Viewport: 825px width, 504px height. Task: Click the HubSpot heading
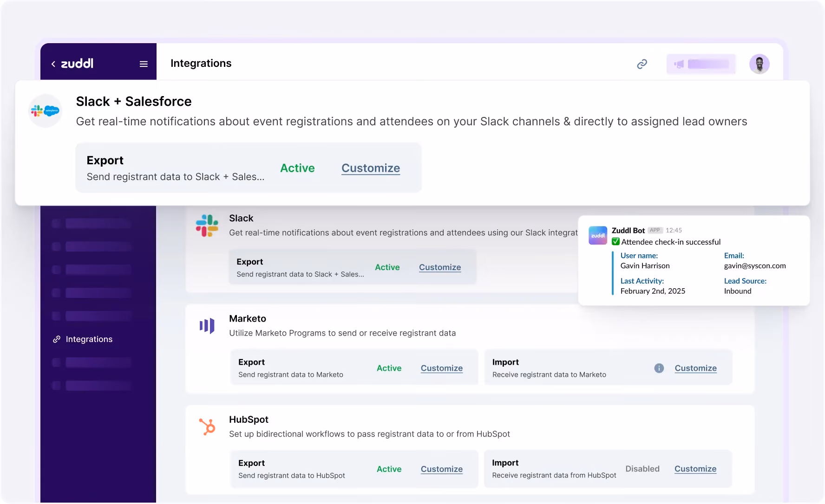click(x=249, y=420)
